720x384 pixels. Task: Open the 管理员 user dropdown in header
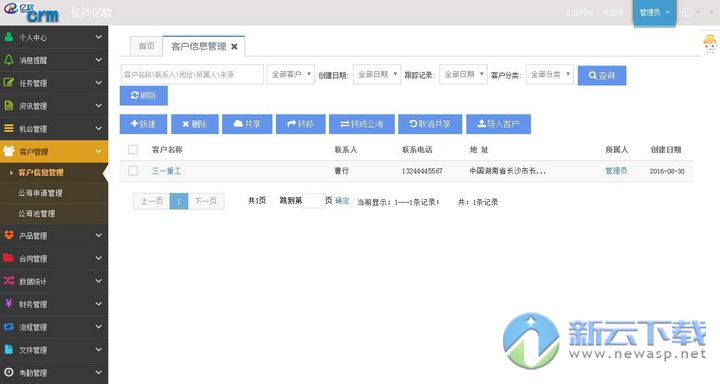[654, 13]
